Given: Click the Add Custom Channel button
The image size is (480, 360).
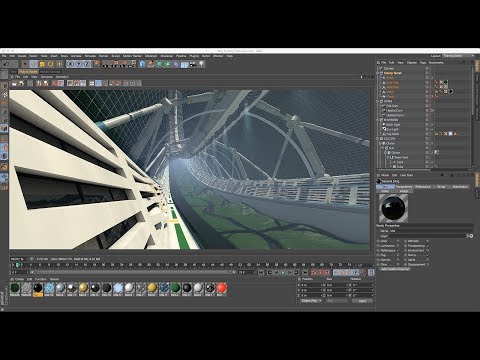Looking at the screenshot, I should tap(395, 269).
